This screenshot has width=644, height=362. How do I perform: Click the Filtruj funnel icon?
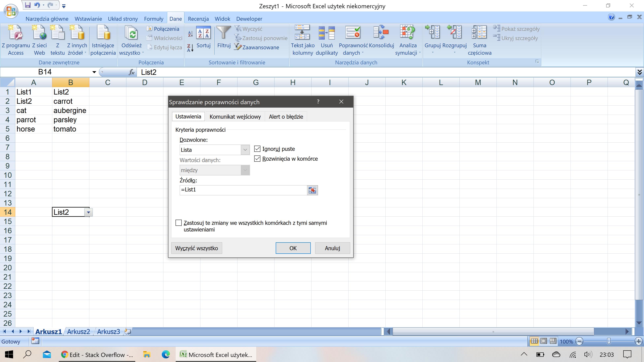pyautogui.click(x=224, y=33)
